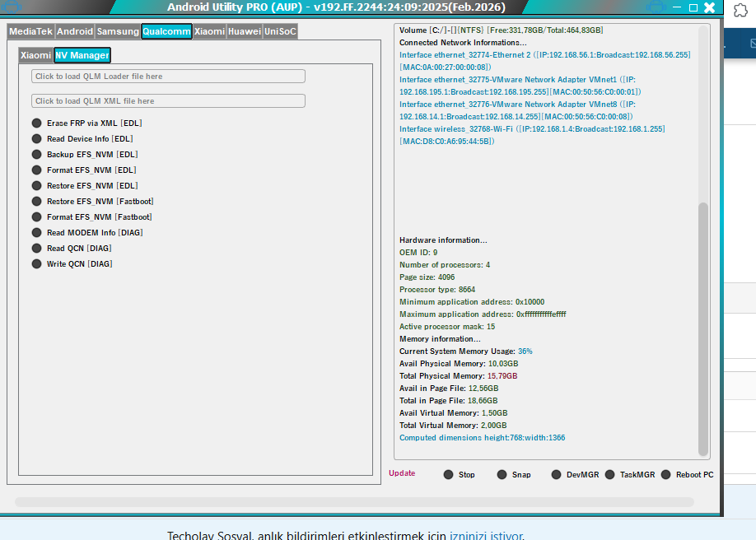Select the NV Manager sub-tab
This screenshot has width=756, height=540.
[82, 55]
